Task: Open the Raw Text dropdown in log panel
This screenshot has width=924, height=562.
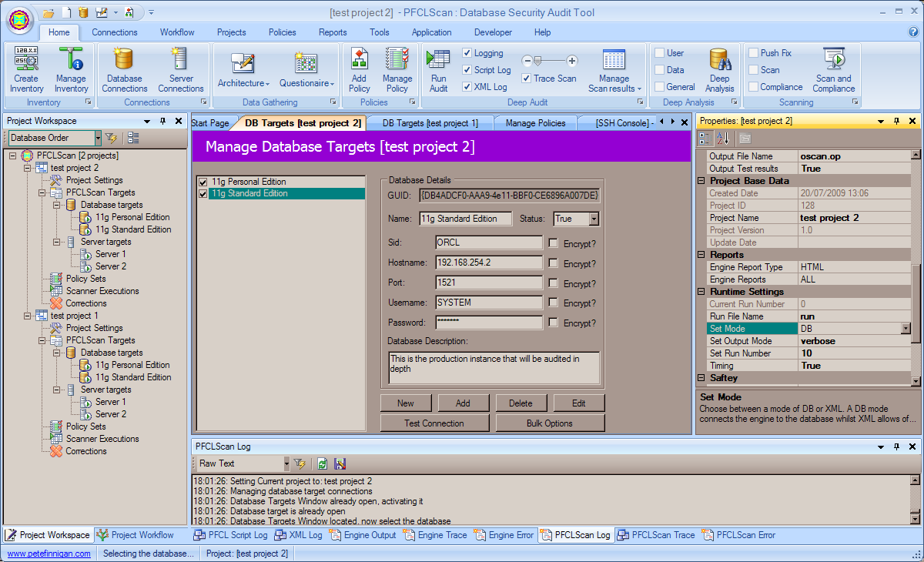Action: point(286,463)
